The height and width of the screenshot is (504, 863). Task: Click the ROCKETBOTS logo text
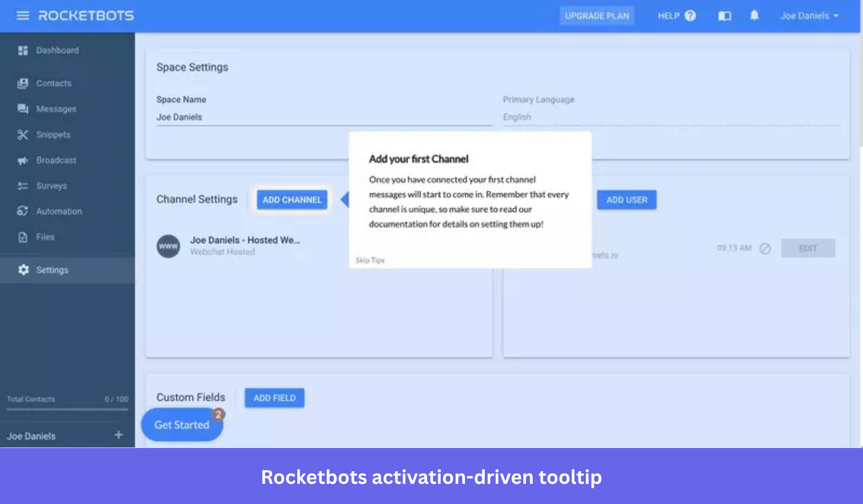86,16
